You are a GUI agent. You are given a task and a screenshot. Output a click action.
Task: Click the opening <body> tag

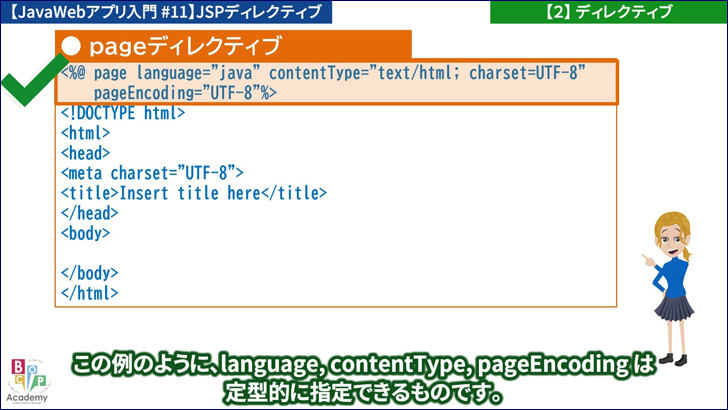[85, 233]
